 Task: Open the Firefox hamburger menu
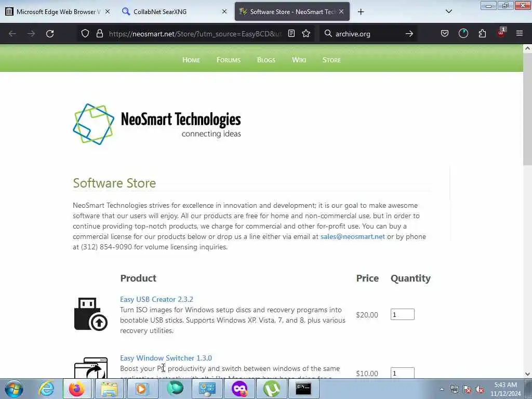[520, 33]
